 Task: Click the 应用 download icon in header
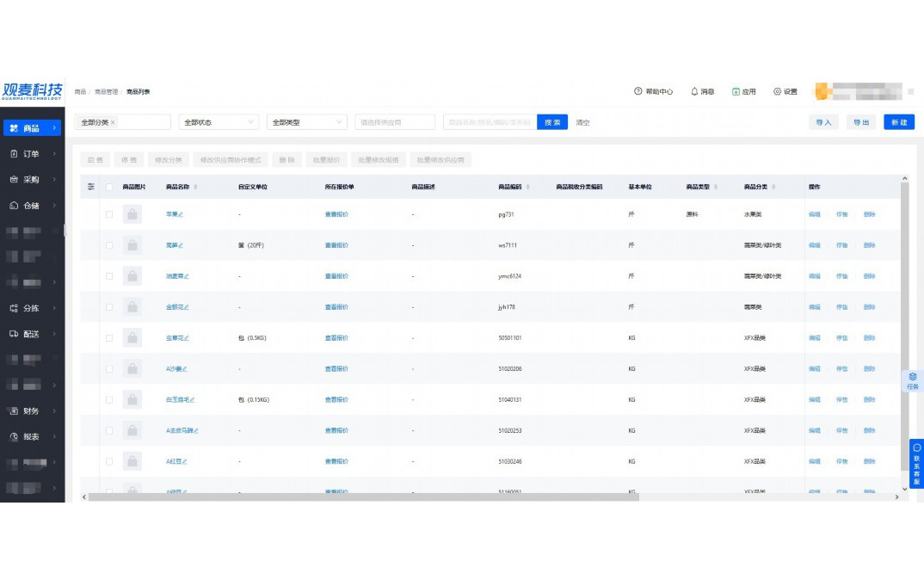[x=736, y=91]
